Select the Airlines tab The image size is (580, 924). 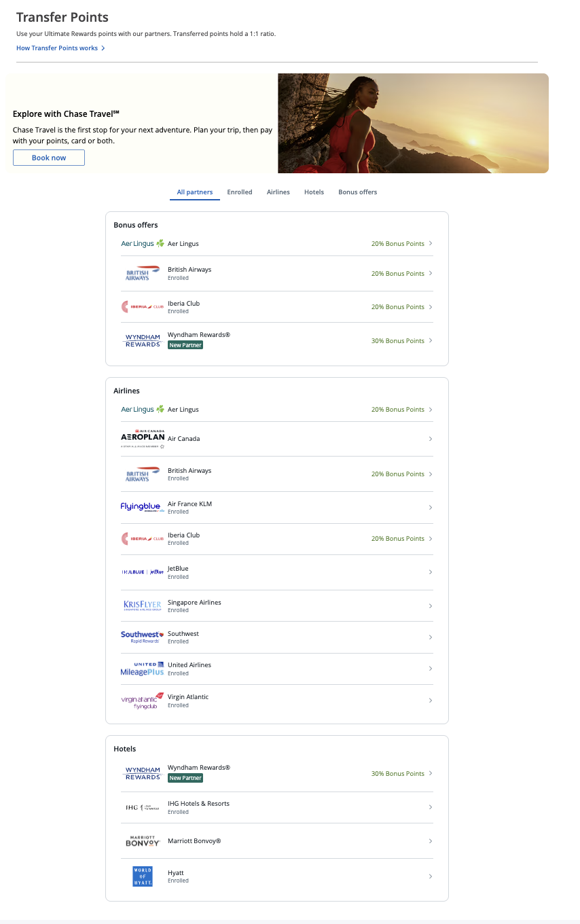pyautogui.click(x=278, y=192)
